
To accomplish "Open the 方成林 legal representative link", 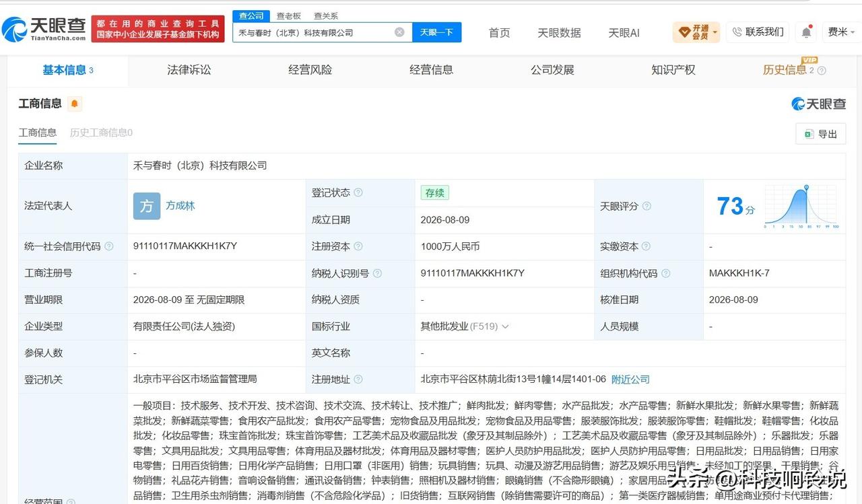I will 180,206.
